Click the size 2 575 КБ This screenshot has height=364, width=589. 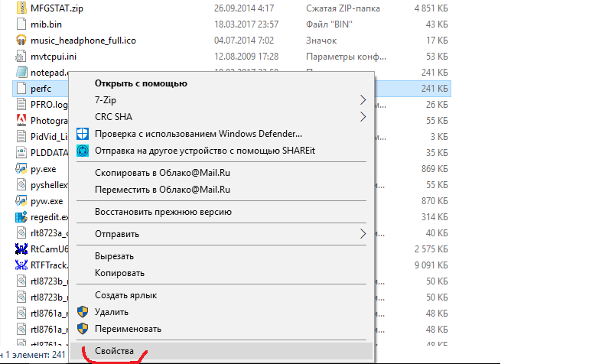point(431,249)
